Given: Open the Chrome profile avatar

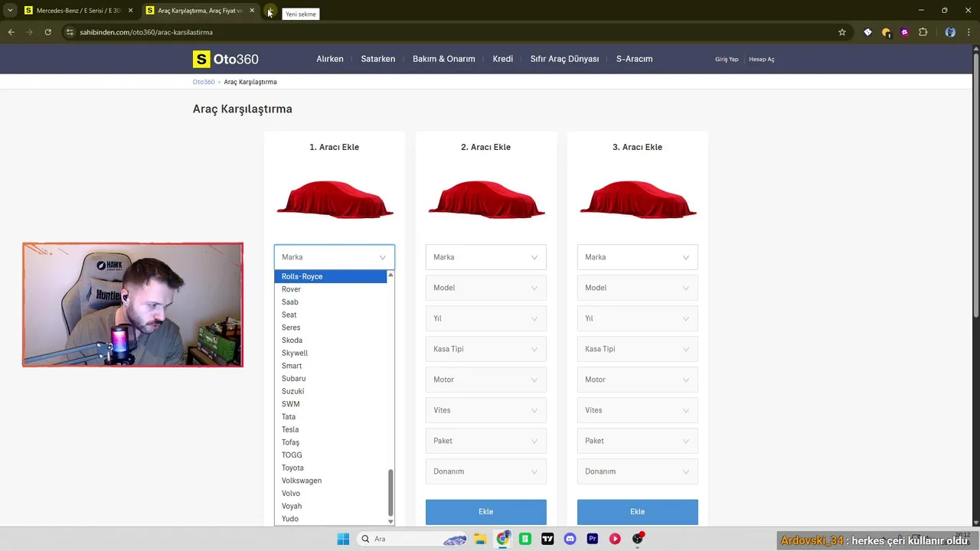Looking at the screenshot, I should (950, 32).
